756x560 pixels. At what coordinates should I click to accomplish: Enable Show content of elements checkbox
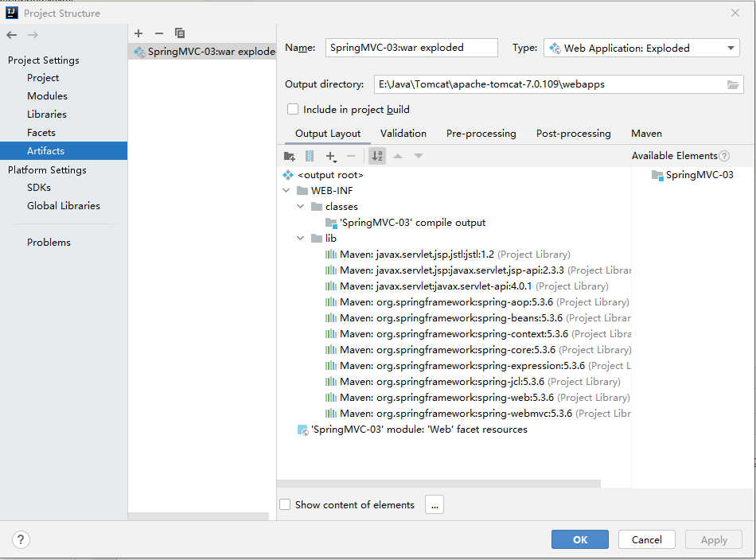(x=285, y=504)
